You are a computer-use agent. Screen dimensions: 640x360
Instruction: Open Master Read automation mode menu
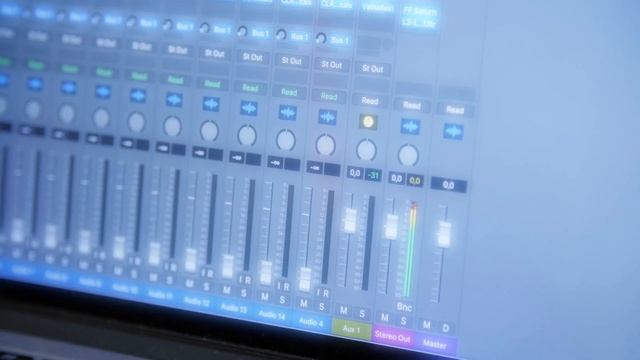pyautogui.click(x=455, y=110)
